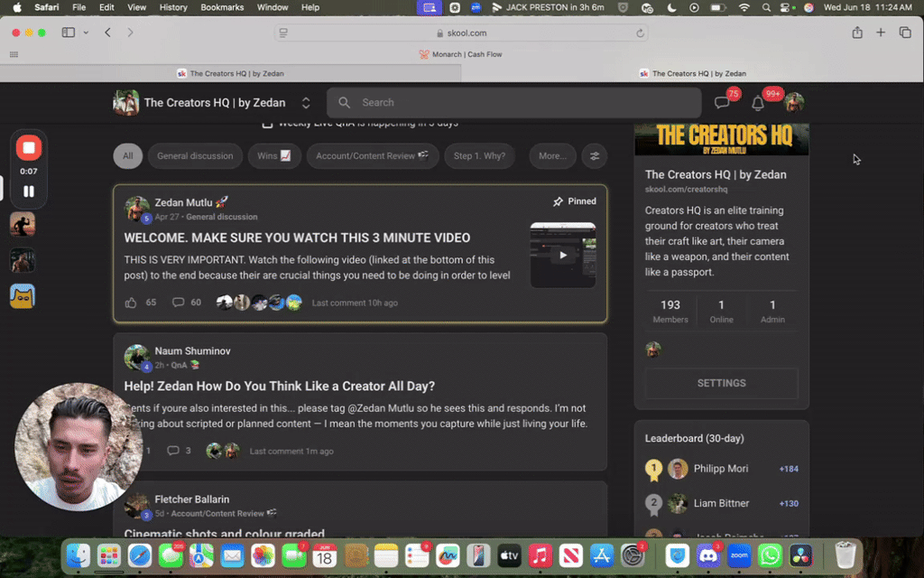This screenshot has width=924, height=578.
Task: Open the Bookmarks menu
Action: tap(222, 7)
